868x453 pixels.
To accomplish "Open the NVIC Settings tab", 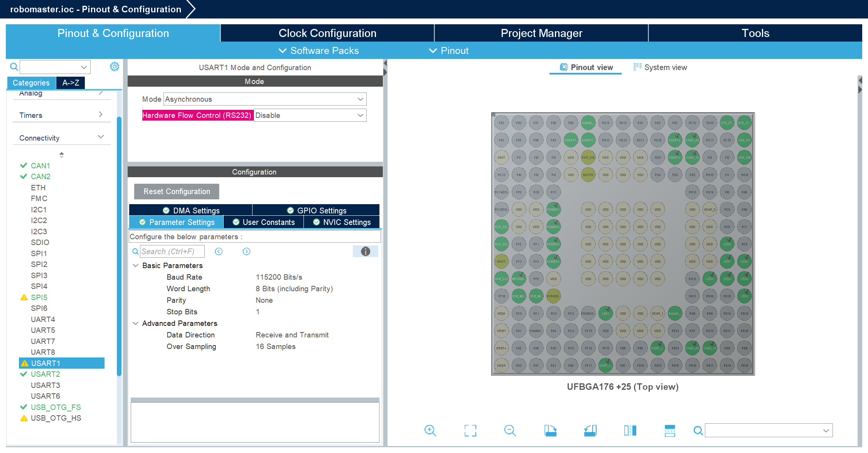I will tap(342, 222).
